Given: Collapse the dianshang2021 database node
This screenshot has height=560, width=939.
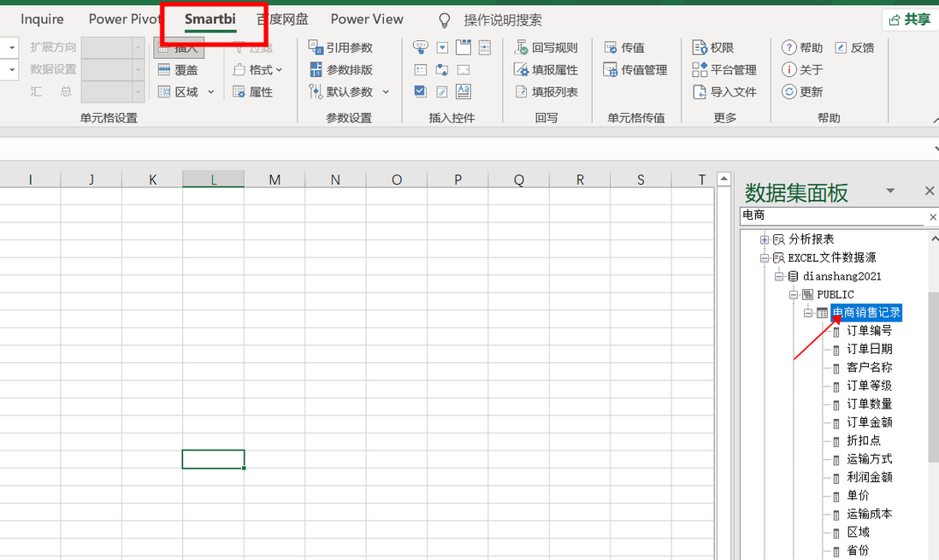Looking at the screenshot, I should [778, 276].
